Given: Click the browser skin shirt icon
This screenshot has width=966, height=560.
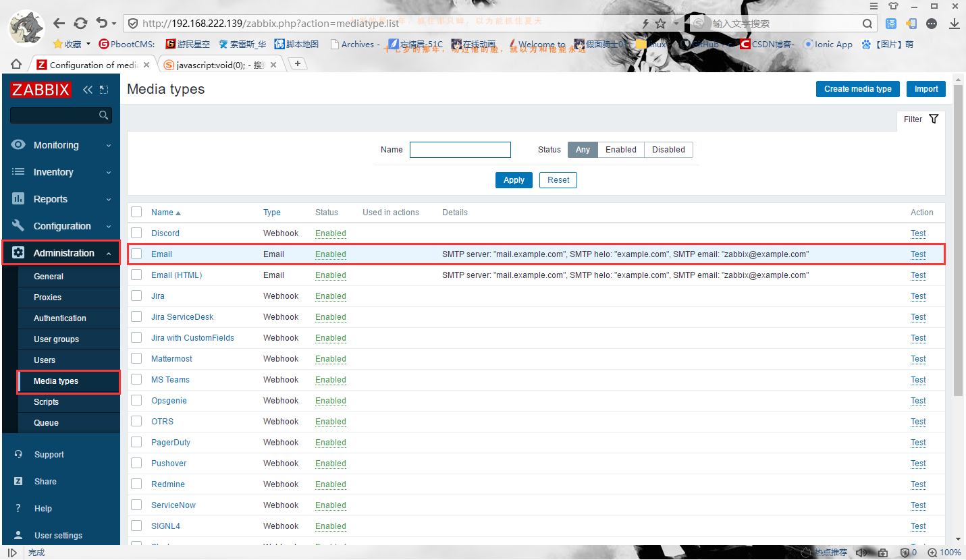Looking at the screenshot, I should 894,6.
